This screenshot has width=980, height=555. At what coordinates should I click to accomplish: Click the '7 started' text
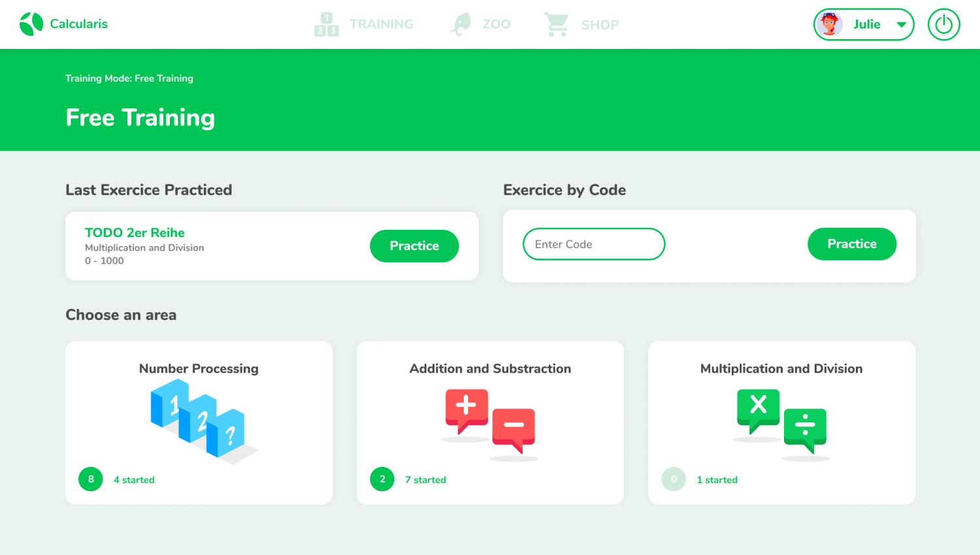(x=425, y=480)
